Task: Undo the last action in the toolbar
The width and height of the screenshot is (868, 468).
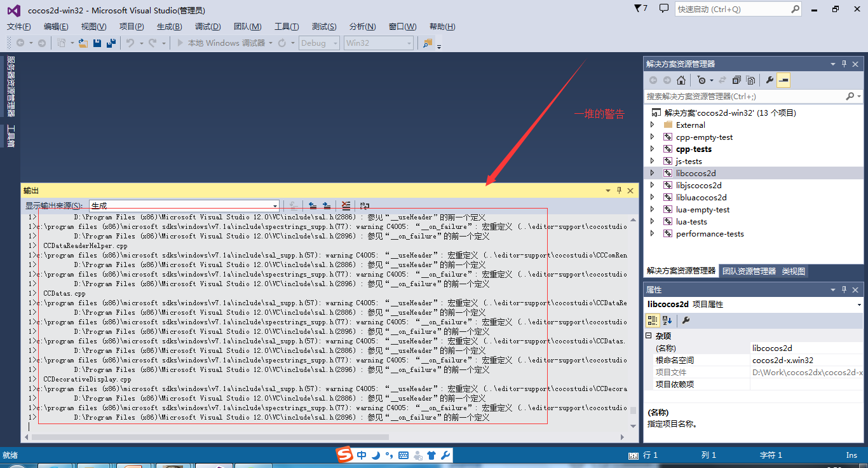Action: 130,43
